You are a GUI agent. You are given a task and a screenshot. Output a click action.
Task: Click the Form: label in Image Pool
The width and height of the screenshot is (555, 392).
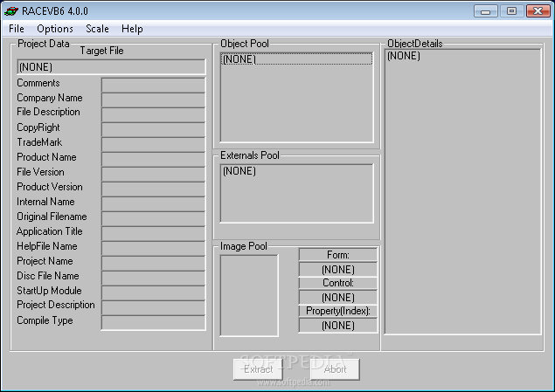338,255
